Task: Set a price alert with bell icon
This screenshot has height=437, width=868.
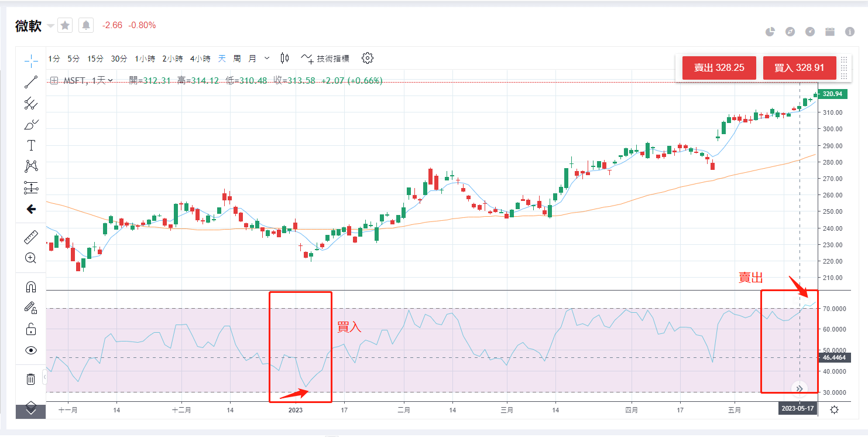Action: click(x=86, y=25)
